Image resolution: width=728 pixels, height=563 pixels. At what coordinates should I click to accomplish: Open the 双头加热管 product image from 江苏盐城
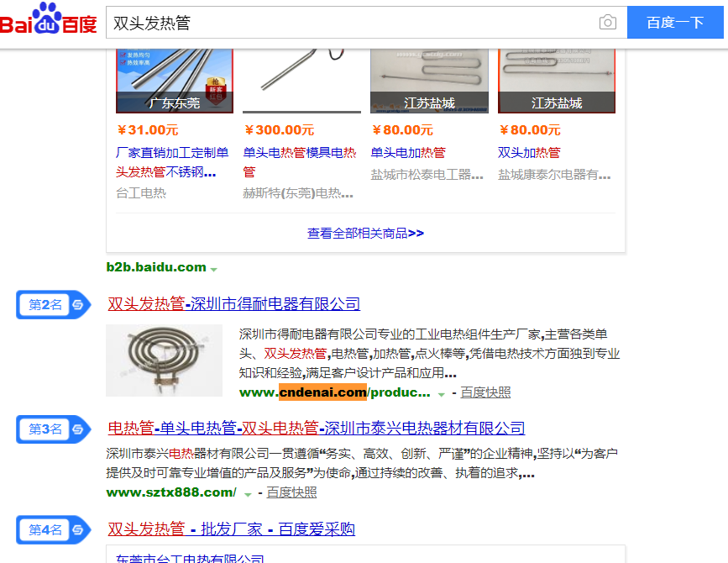click(x=557, y=81)
